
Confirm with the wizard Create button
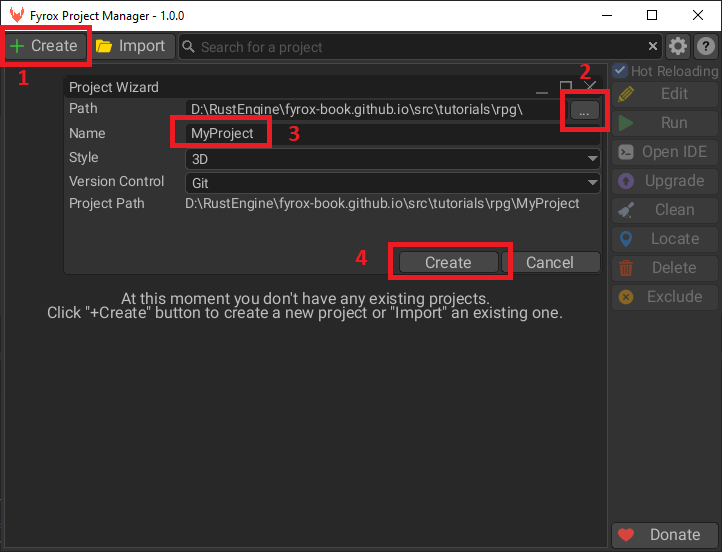448,262
